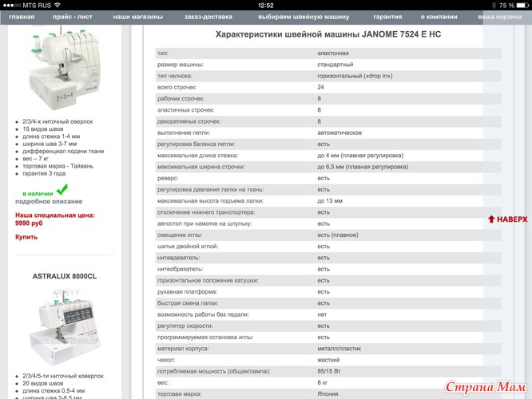
Task: Click the value электонная in тип row
Action: [333, 53]
